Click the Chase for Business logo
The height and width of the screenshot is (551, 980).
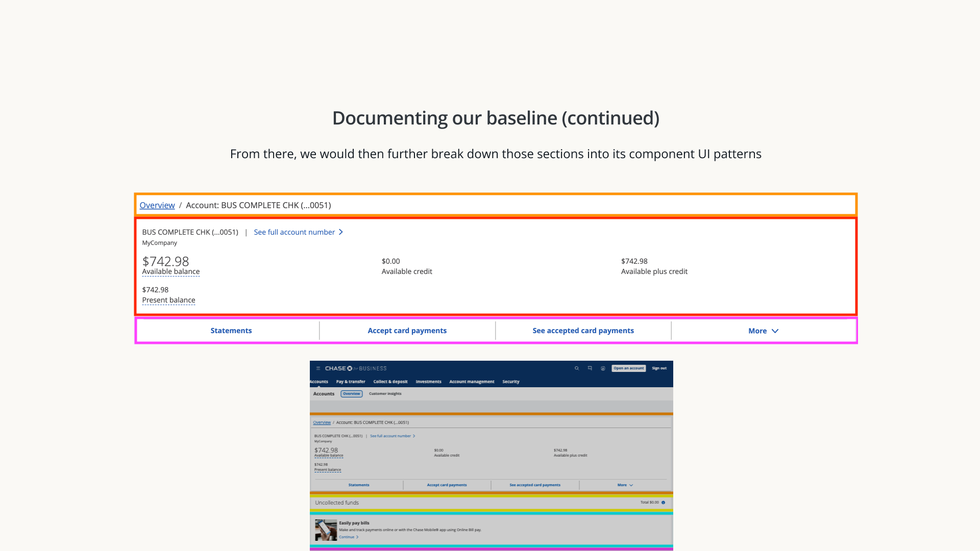pos(356,368)
